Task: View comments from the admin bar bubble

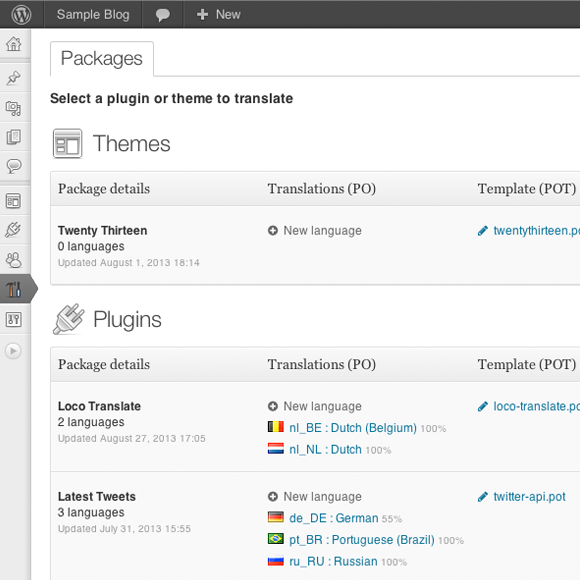Action: 162,15
